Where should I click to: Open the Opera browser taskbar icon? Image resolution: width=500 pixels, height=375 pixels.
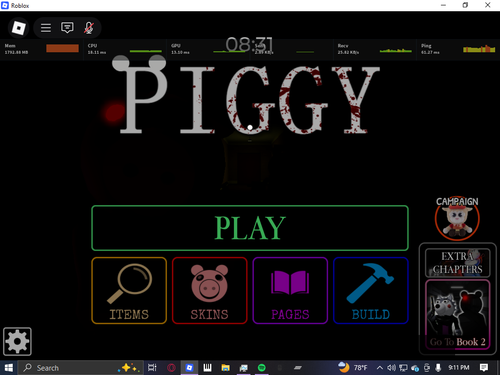(x=171, y=368)
